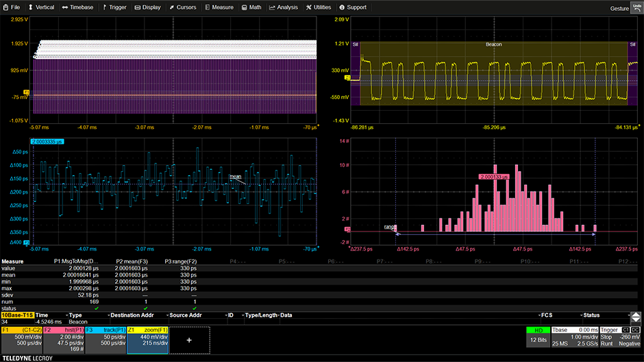Select the Beacon row in the decode table
Image resolution: width=644 pixels, height=362 pixels.
point(77,322)
